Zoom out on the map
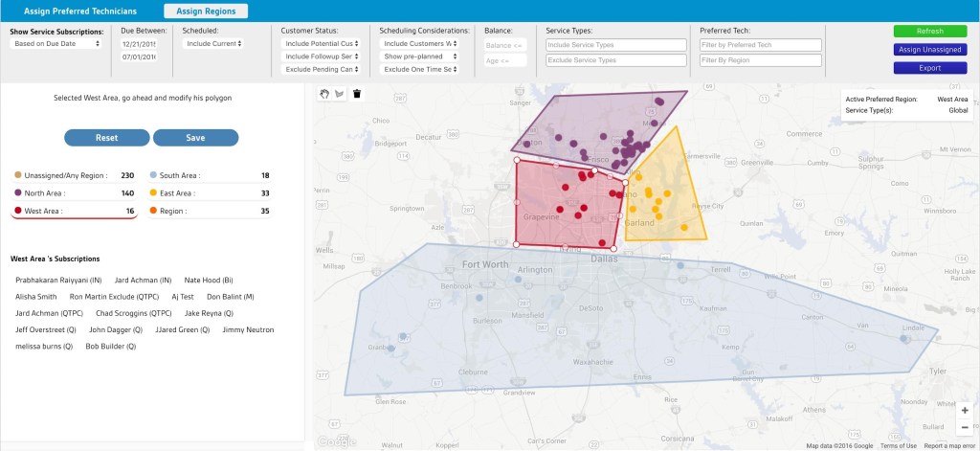This screenshot has width=980, height=451. pyautogui.click(x=965, y=428)
